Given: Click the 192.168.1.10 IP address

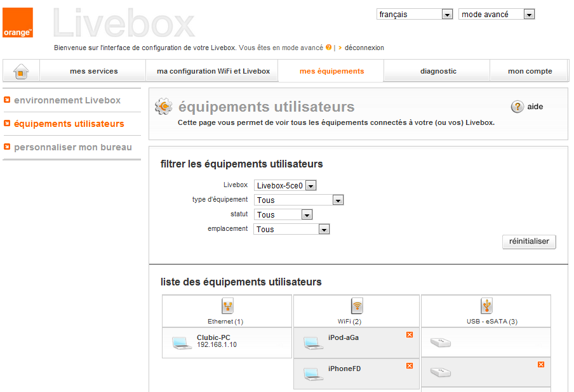Looking at the screenshot, I should [217, 344].
